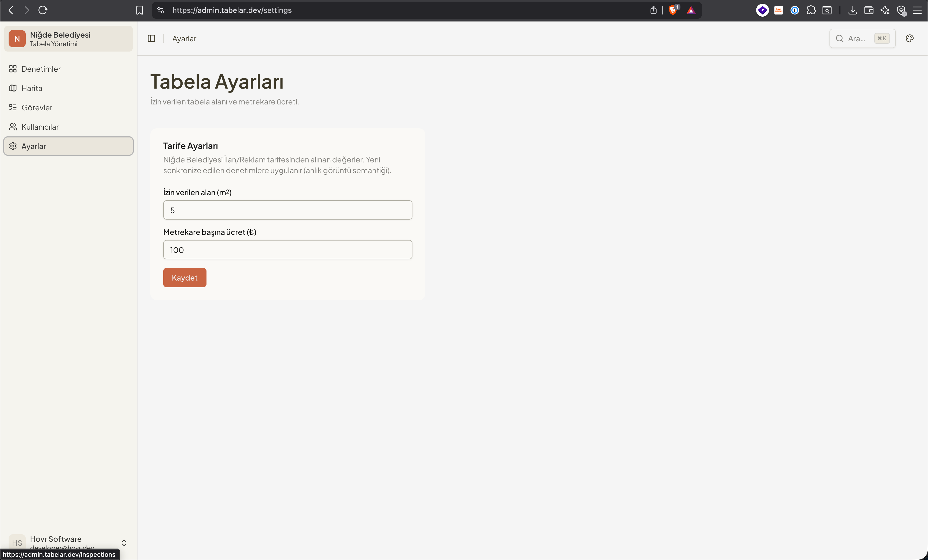
Task: Open the orange privacy extension icon
Action: point(778,10)
